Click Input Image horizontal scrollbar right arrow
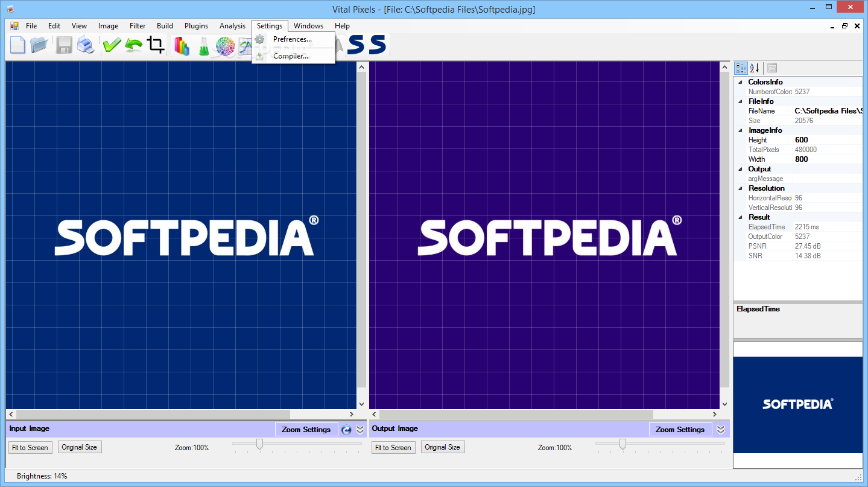 (x=352, y=415)
